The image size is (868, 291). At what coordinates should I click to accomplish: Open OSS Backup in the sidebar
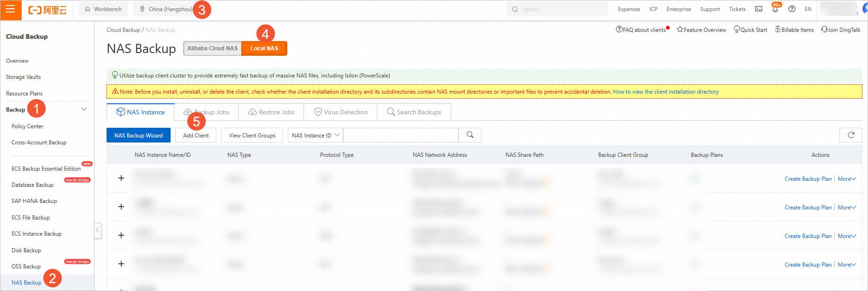(x=26, y=267)
